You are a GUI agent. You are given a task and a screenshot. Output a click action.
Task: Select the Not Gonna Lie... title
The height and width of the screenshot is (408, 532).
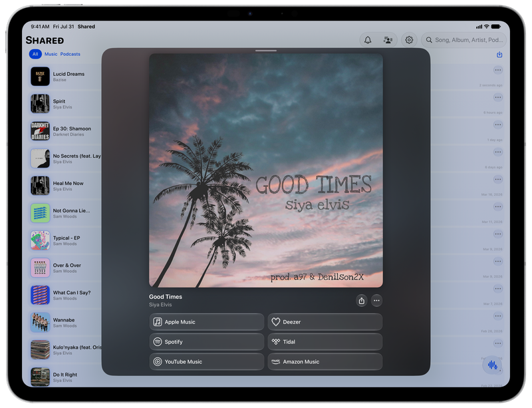(72, 210)
